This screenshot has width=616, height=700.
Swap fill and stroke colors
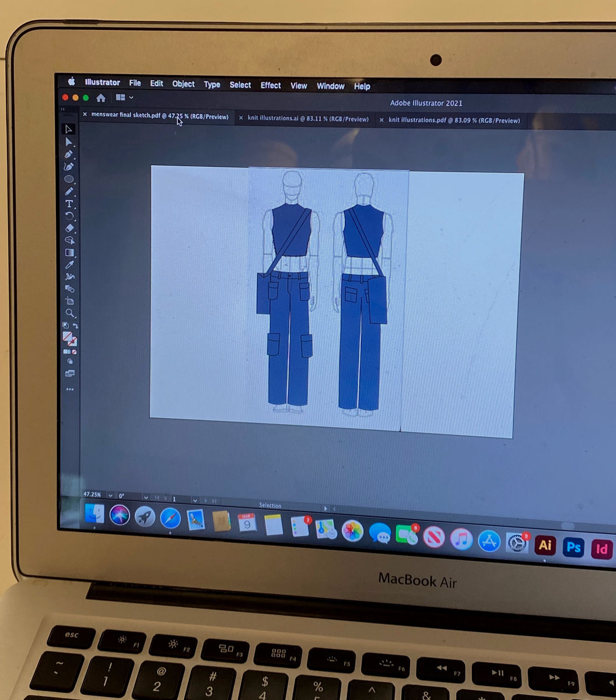coord(75,325)
